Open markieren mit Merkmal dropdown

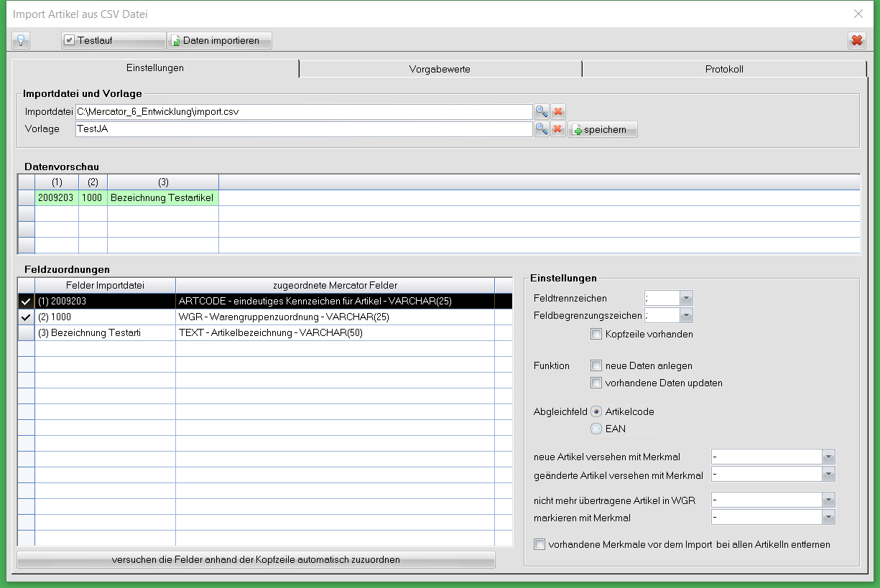[x=829, y=518]
